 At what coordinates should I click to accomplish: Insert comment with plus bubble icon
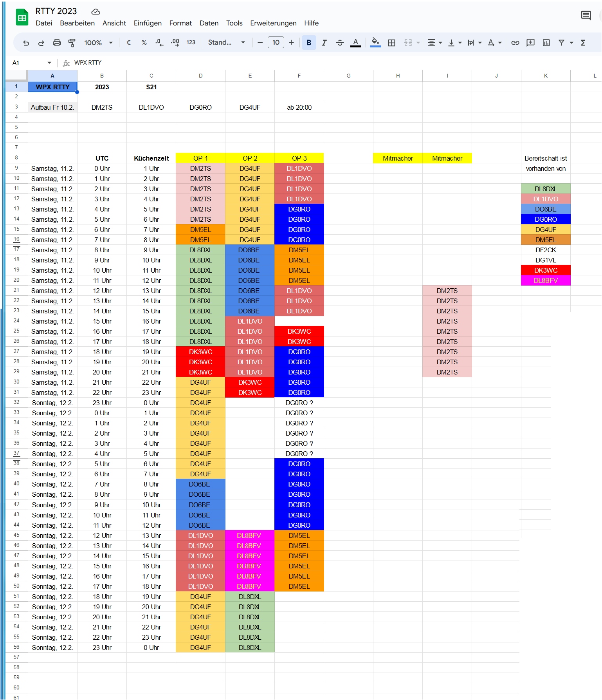pyautogui.click(x=531, y=43)
